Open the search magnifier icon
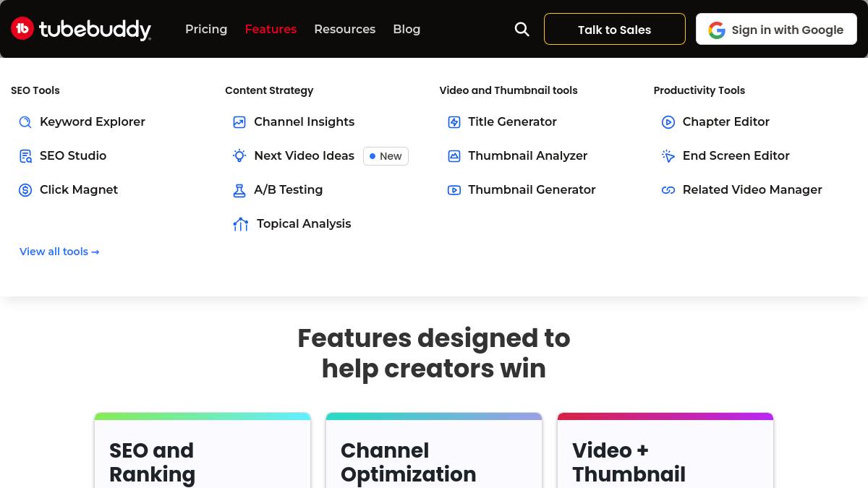The image size is (868, 488). coord(522,29)
